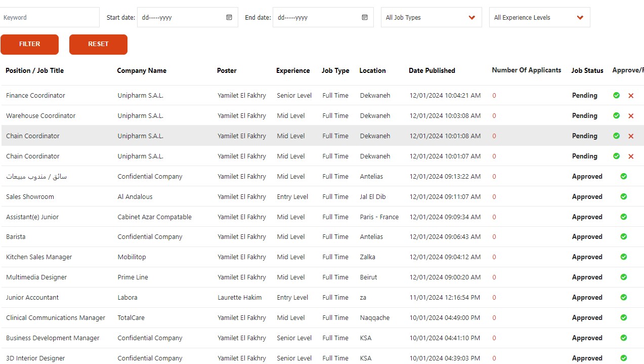644x364 pixels.
Task: Open the All Experience Levels dropdown
Action: 539,17
